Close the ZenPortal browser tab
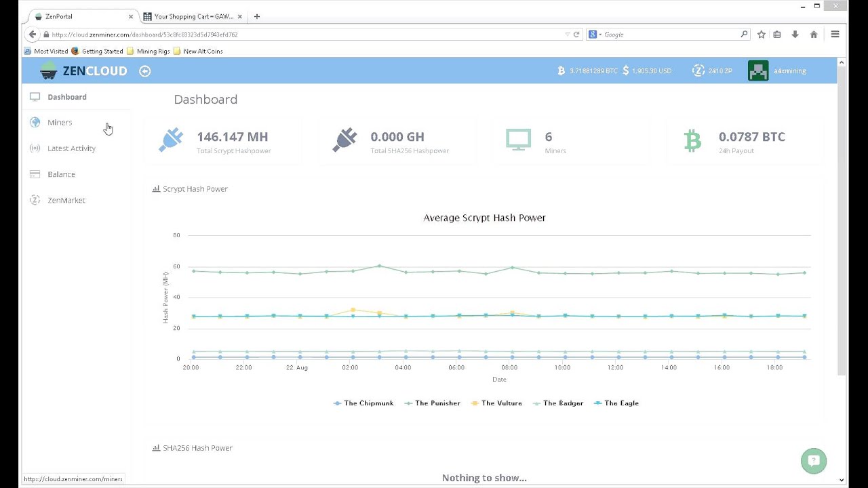Viewport: 868px width, 488px height. (131, 16)
